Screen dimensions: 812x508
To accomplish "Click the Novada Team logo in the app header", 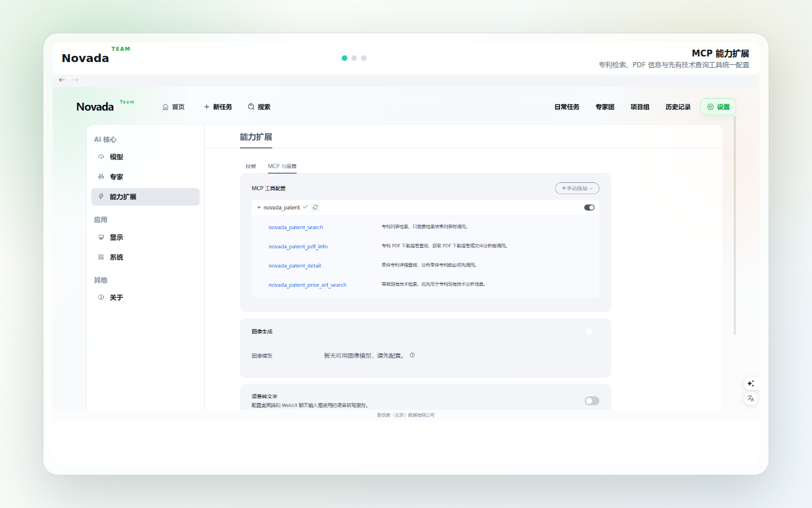I will tap(105, 106).
